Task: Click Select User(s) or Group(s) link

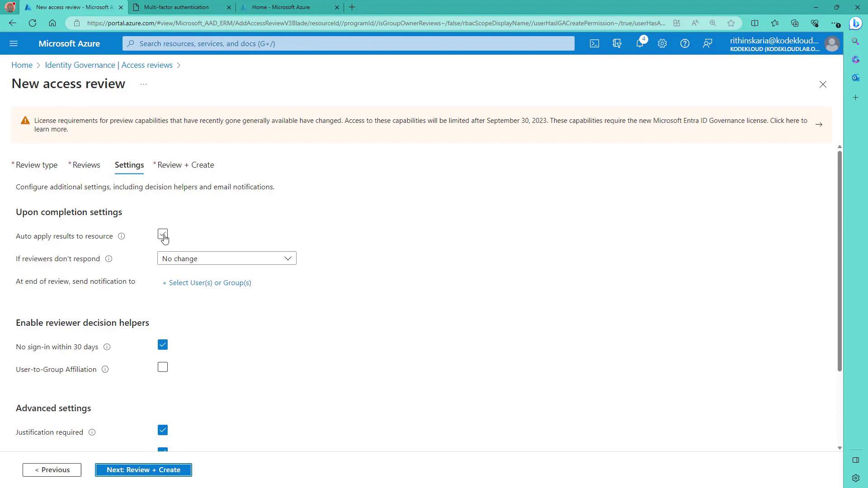Action: point(207,283)
